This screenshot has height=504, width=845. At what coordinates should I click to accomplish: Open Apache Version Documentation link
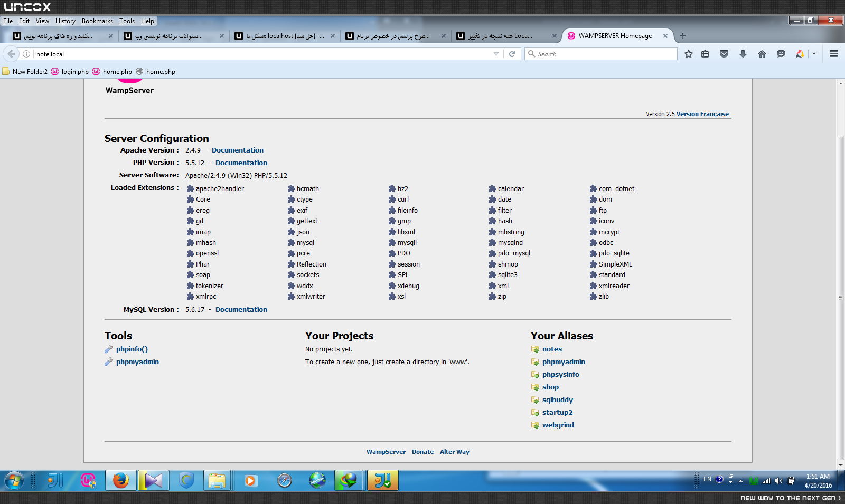point(238,150)
